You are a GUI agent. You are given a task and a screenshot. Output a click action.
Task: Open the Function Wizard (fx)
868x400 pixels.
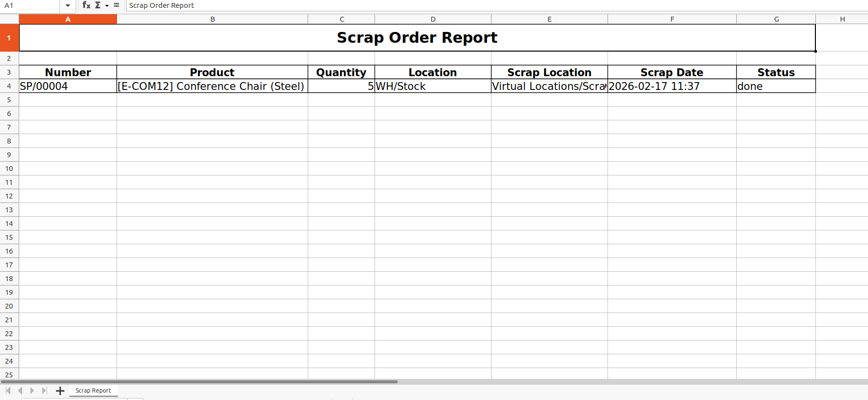(x=87, y=5)
